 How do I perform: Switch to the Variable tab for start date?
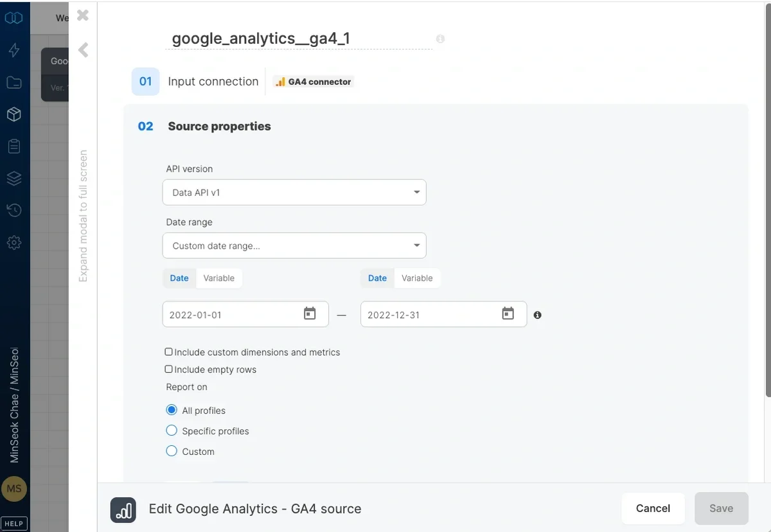tap(219, 278)
